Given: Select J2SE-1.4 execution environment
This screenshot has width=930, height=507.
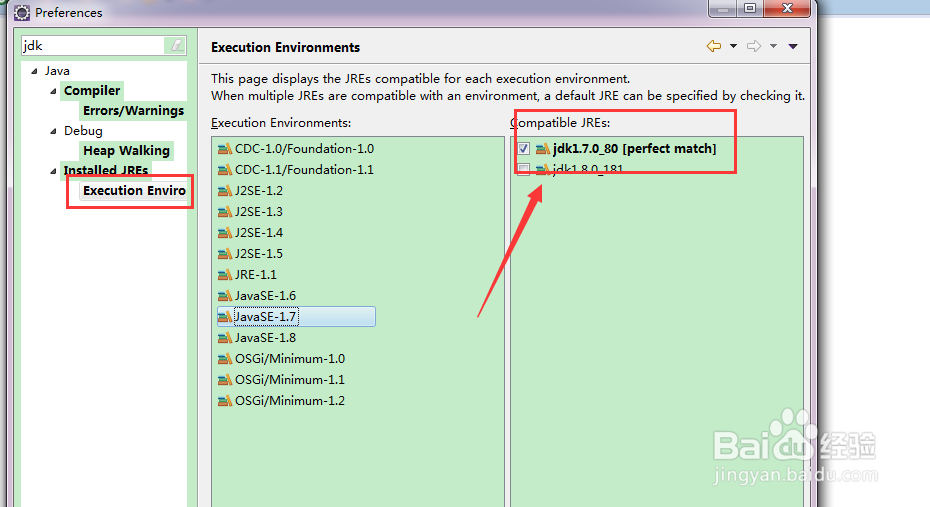Looking at the screenshot, I should tap(259, 233).
